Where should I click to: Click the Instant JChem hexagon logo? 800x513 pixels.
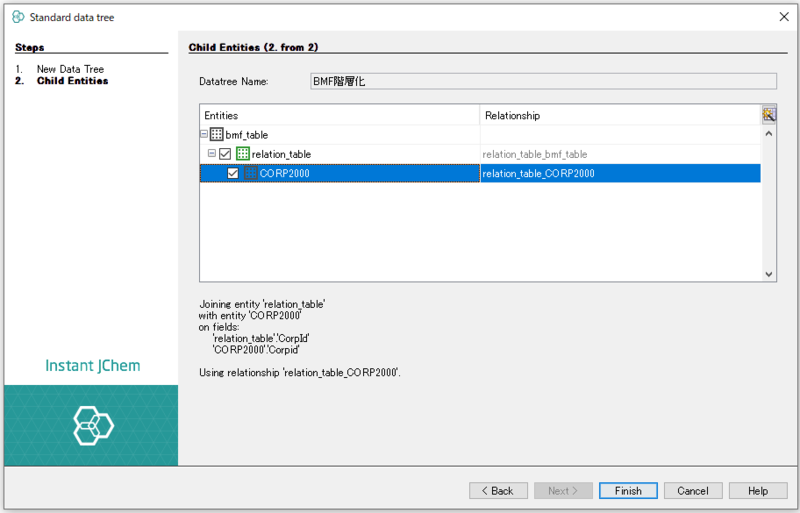(x=93, y=425)
